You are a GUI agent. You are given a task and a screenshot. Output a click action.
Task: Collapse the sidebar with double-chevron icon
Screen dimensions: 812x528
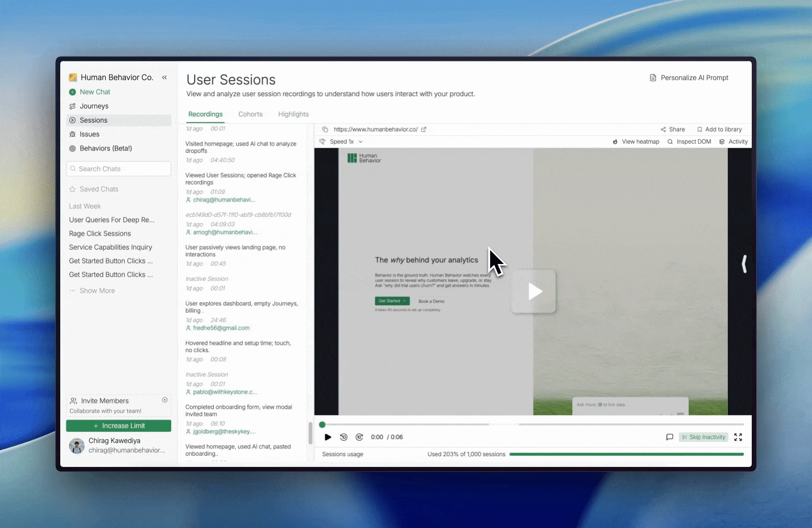(164, 77)
